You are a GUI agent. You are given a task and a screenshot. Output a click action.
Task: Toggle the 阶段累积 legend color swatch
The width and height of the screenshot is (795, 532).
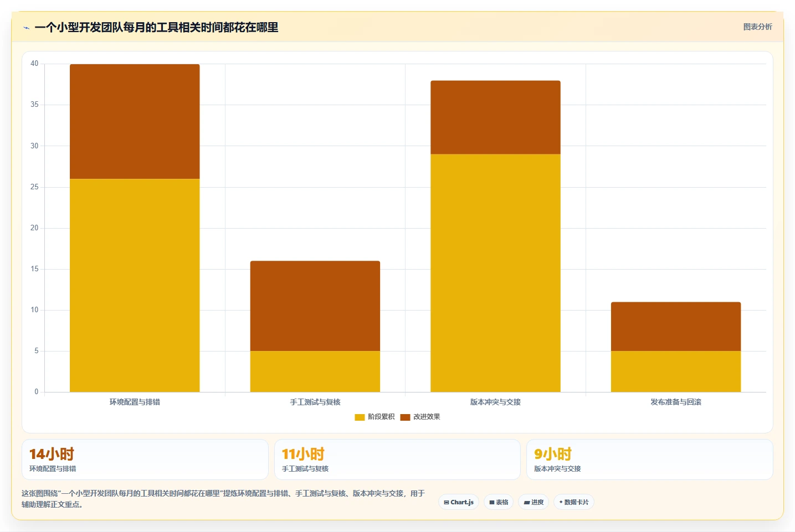point(360,417)
